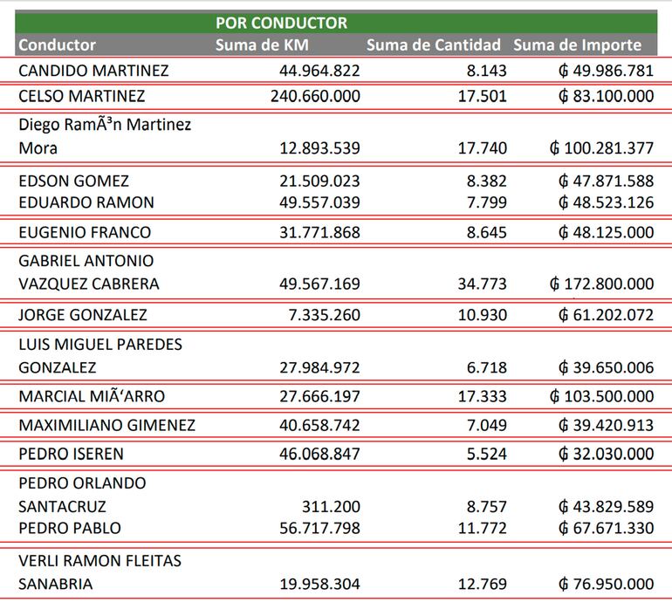
Task: Select the Diego Ramón Martinez Mora cell
Action: (105, 136)
